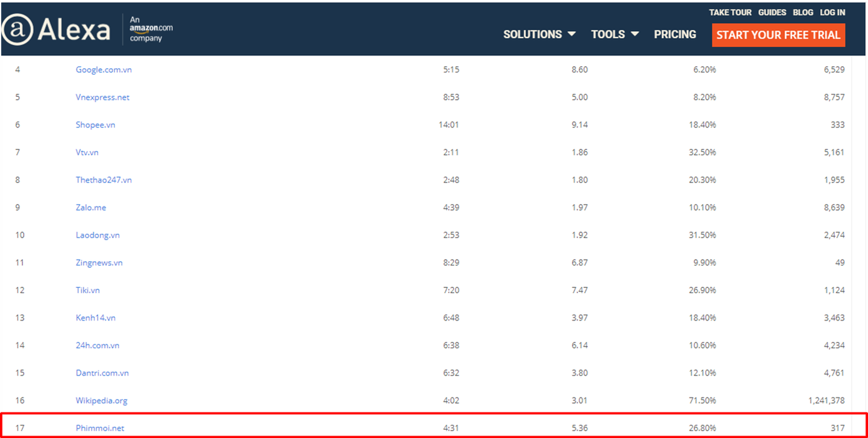Image resolution: width=868 pixels, height=438 pixels.
Task: Click the Log In link
Action: click(x=832, y=12)
